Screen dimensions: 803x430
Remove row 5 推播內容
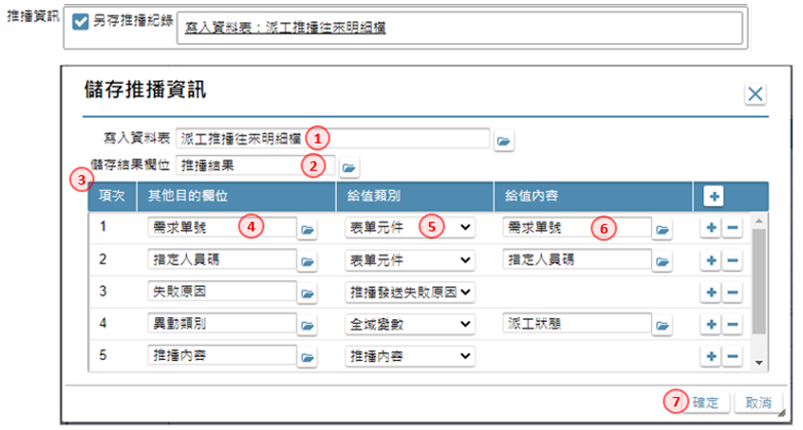(732, 356)
